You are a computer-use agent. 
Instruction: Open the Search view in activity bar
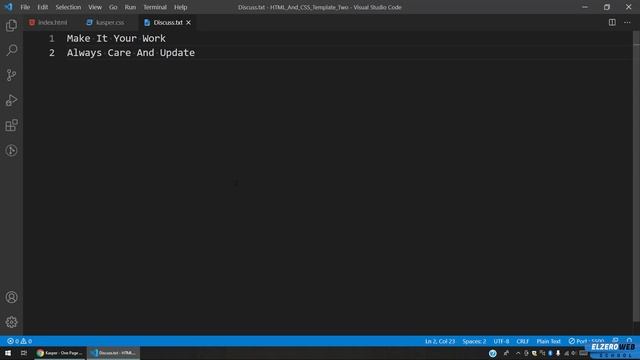(11, 50)
